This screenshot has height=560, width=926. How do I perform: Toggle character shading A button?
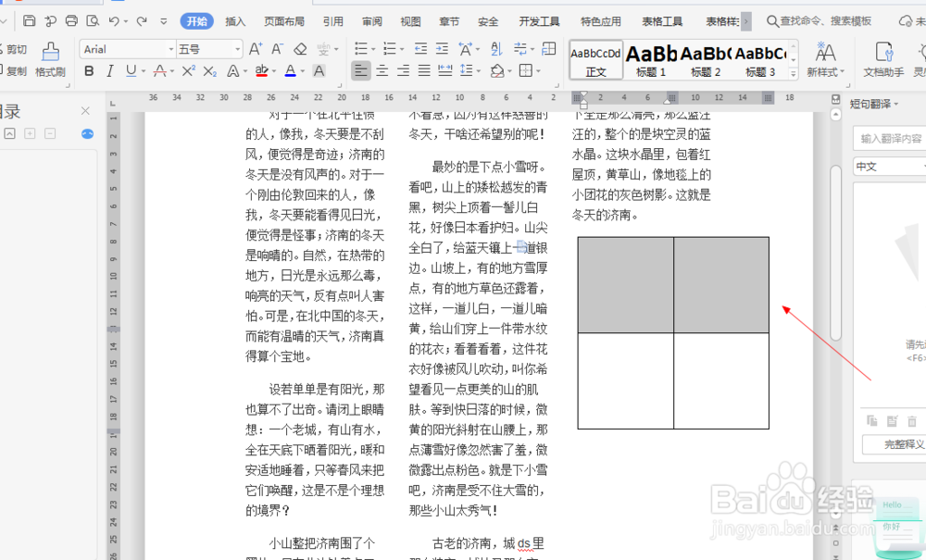(x=319, y=71)
